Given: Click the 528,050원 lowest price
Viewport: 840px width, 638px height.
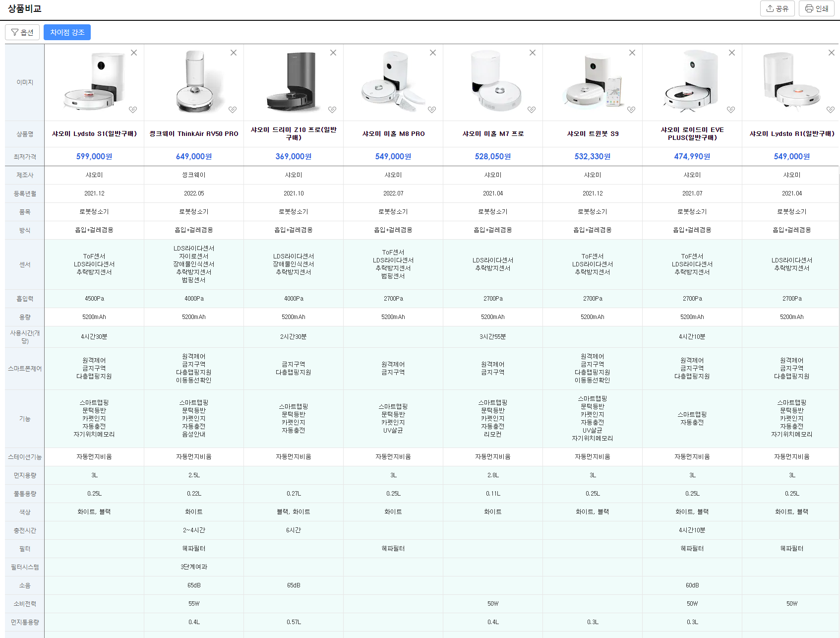Looking at the screenshot, I should click(493, 156).
